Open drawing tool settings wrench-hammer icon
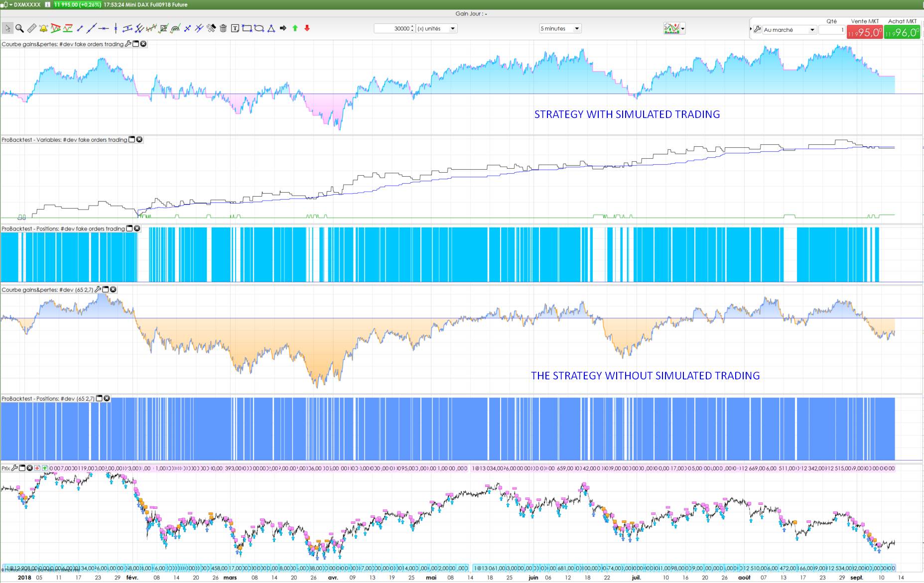The image size is (924, 583). tap(211, 28)
